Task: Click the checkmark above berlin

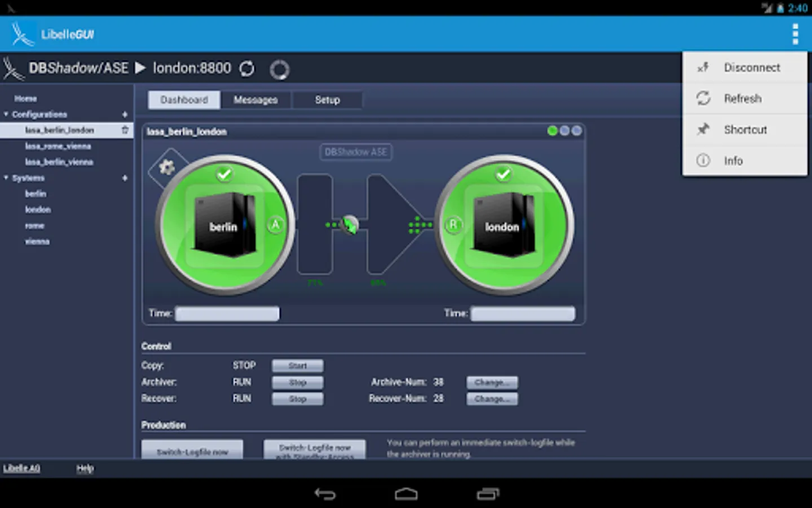Action: tap(224, 174)
